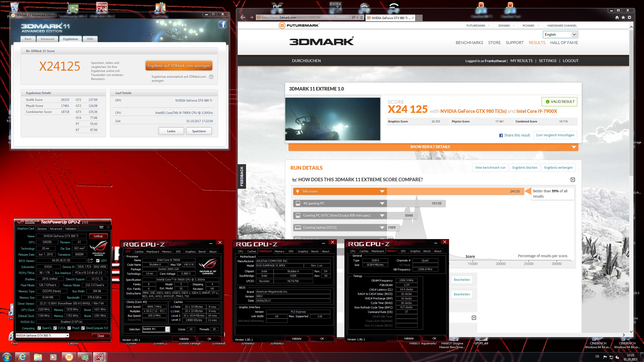Screen dimensions: 644x362
Task: Toggle the CUDA checkbox in GPU-Z
Action: [x=55, y=328]
